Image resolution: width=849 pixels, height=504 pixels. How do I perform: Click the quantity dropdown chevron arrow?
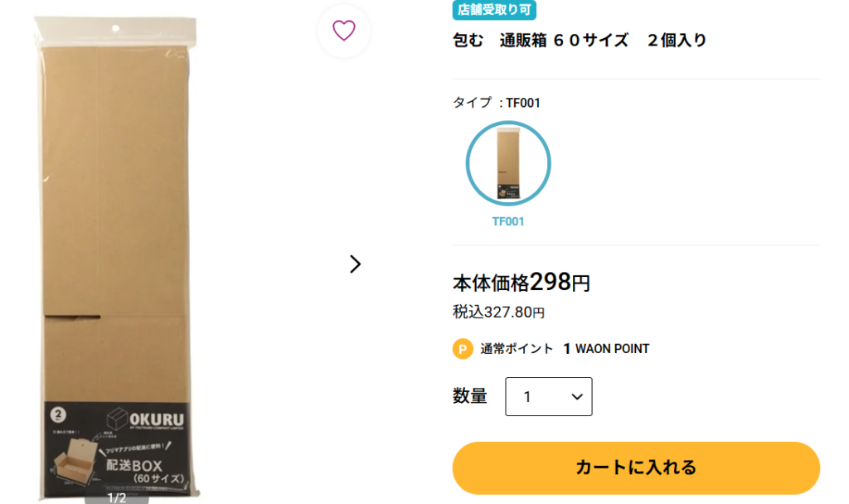pos(577,396)
